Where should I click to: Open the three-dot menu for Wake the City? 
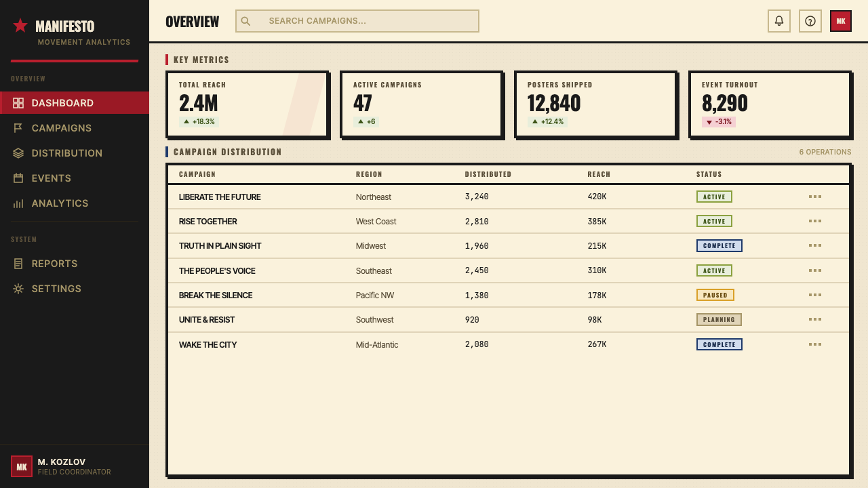[815, 344]
